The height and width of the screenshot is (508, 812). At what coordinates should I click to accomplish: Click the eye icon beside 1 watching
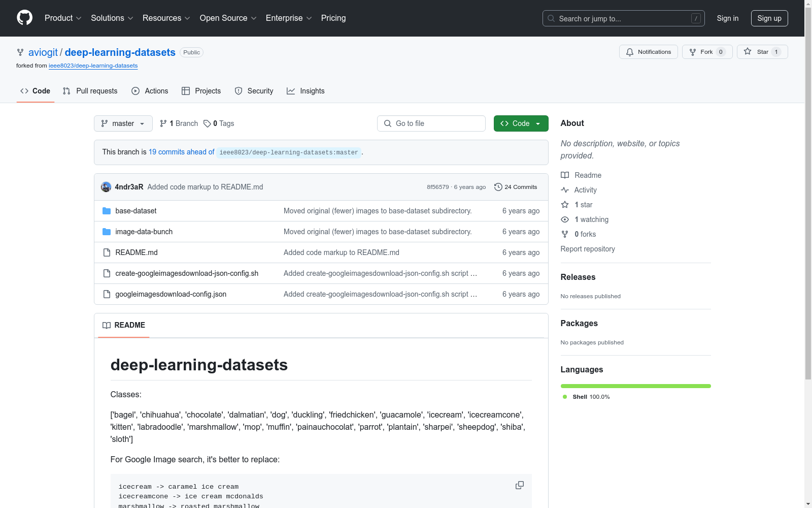coord(565,219)
